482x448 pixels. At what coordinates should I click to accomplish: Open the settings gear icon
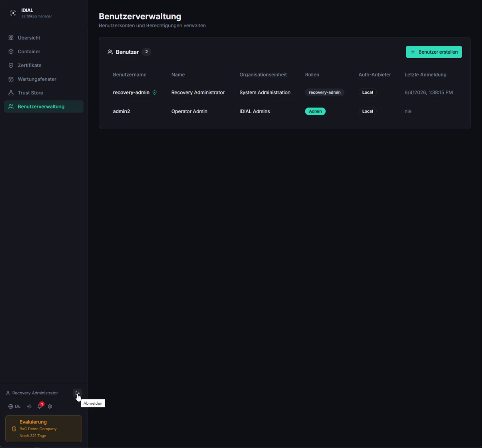50,406
